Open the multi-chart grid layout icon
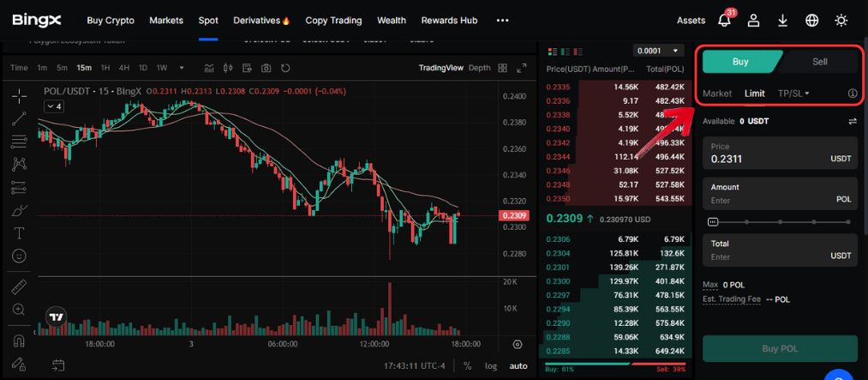The width and height of the screenshot is (868, 380). (503, 68)
